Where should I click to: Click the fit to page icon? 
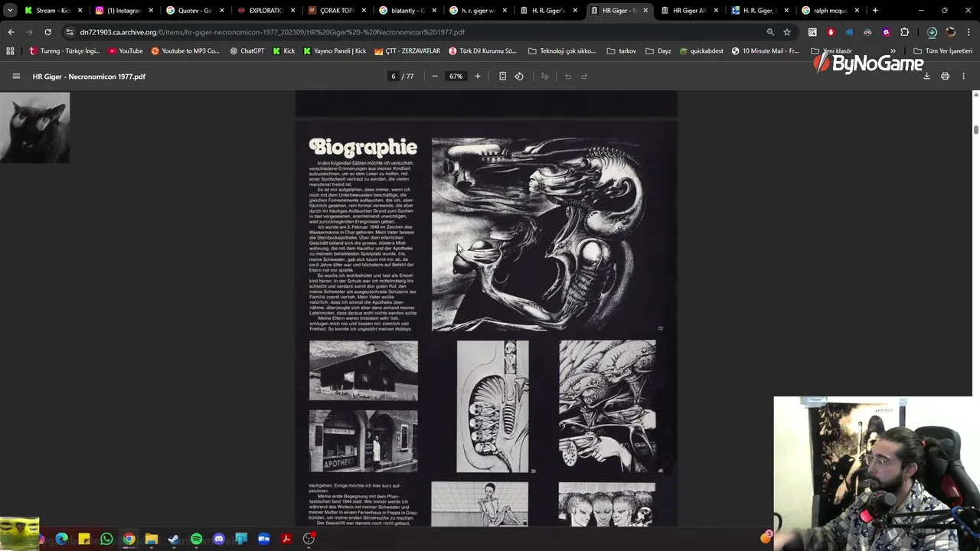point(502,77)
